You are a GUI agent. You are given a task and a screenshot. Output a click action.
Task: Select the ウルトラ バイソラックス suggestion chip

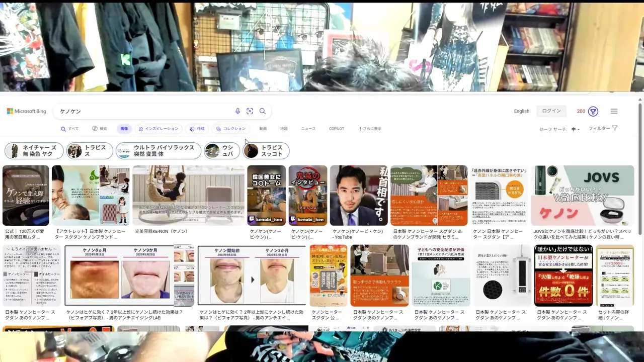tap(158, 151)
